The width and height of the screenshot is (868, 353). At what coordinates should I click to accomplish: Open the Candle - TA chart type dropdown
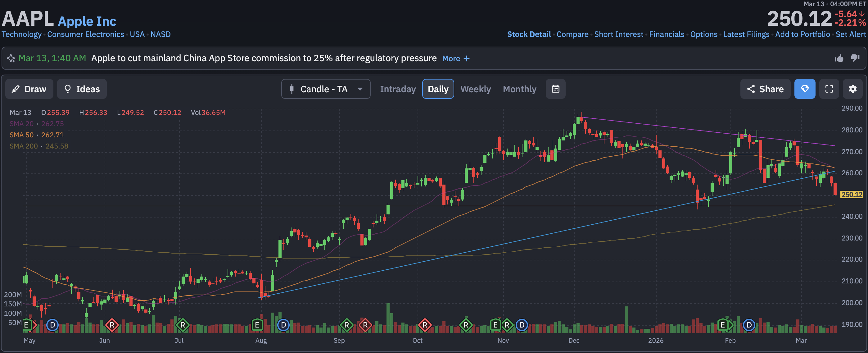pyautogui.click(x=325, y=89)
